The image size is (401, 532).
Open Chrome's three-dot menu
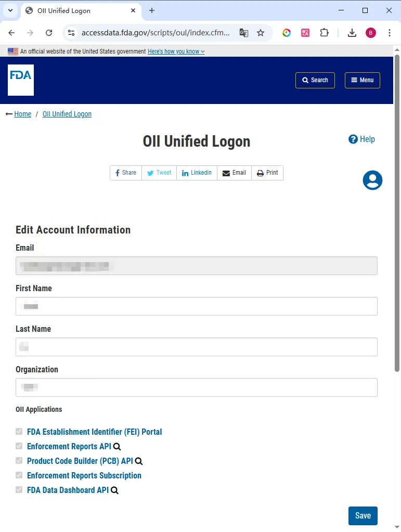click(390, 33)
